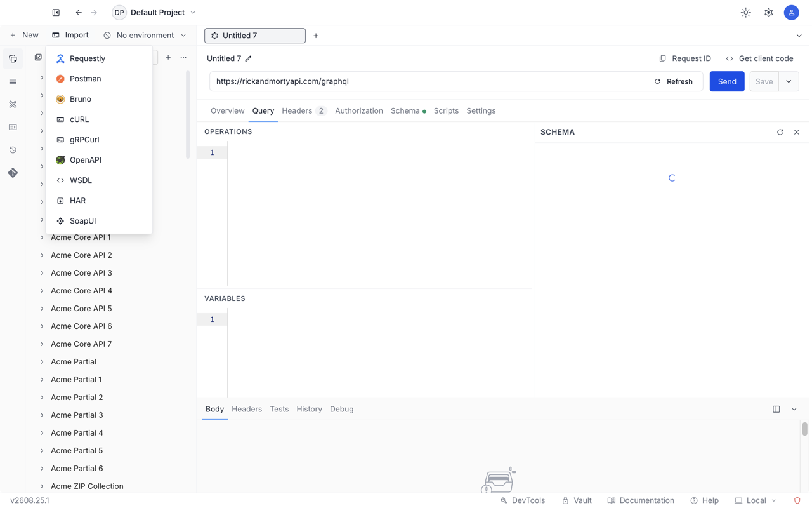Open the No environment dropdown

pos(145,36)
